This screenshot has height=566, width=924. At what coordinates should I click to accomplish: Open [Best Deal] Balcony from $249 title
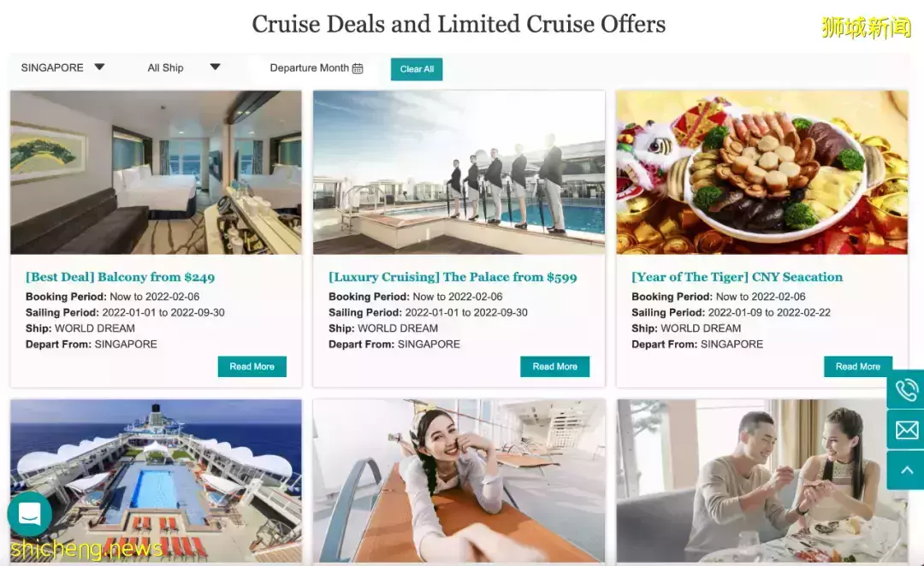tap(121, 277)
